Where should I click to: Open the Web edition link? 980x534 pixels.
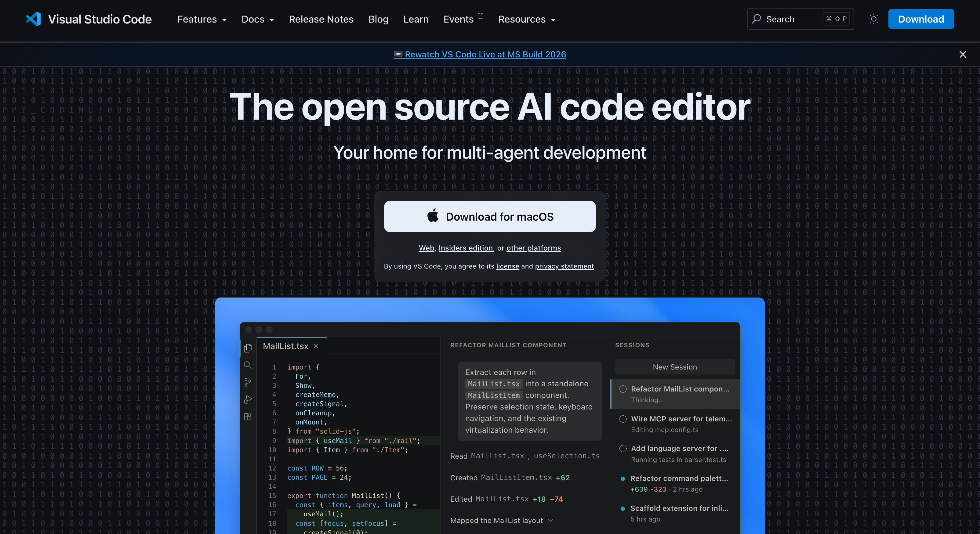[x=426, y=248]
